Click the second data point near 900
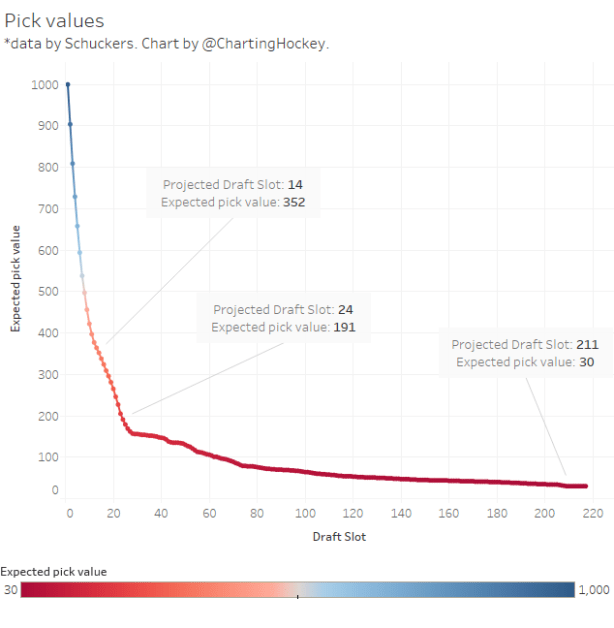 point(70,125)
